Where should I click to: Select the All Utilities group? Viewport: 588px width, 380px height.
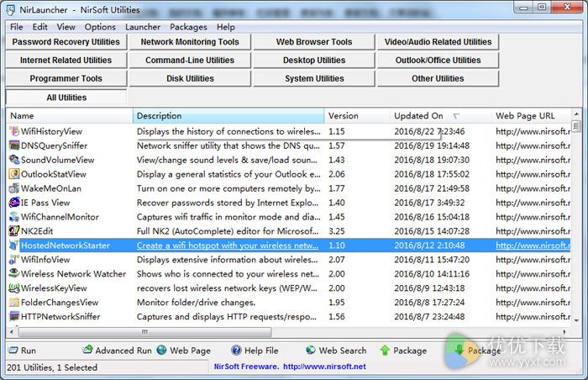click(66, 98)
